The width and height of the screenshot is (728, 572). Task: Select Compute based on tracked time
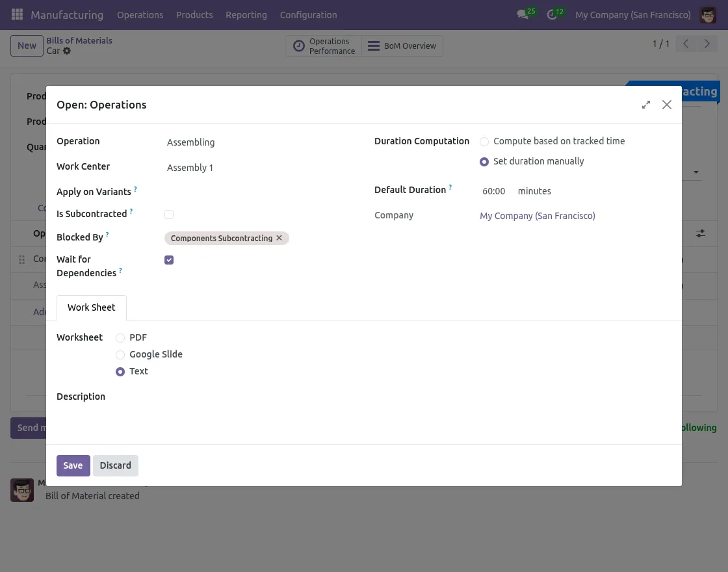pyautogui.click(x=484, y=142)
